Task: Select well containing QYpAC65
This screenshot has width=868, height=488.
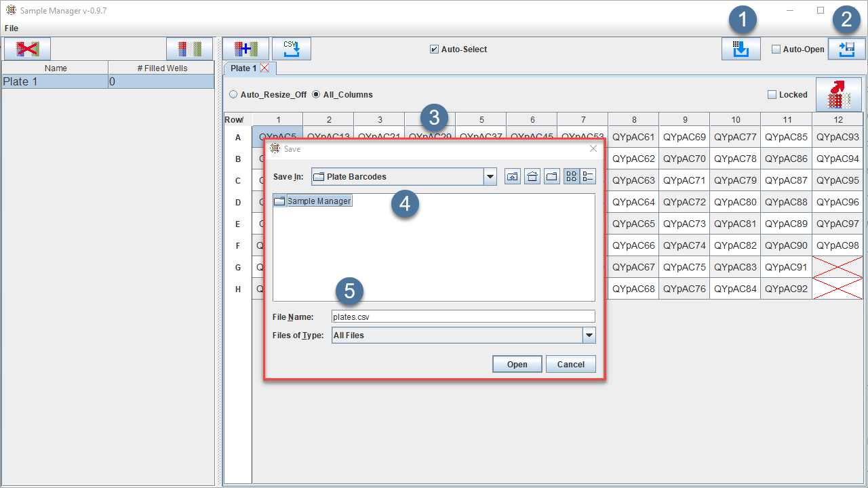Action: [633, 224]
